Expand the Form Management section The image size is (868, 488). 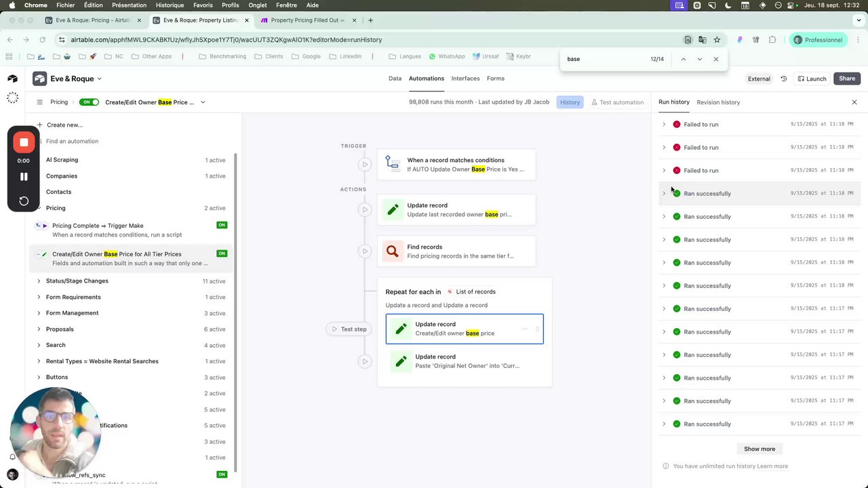[39, 313]
